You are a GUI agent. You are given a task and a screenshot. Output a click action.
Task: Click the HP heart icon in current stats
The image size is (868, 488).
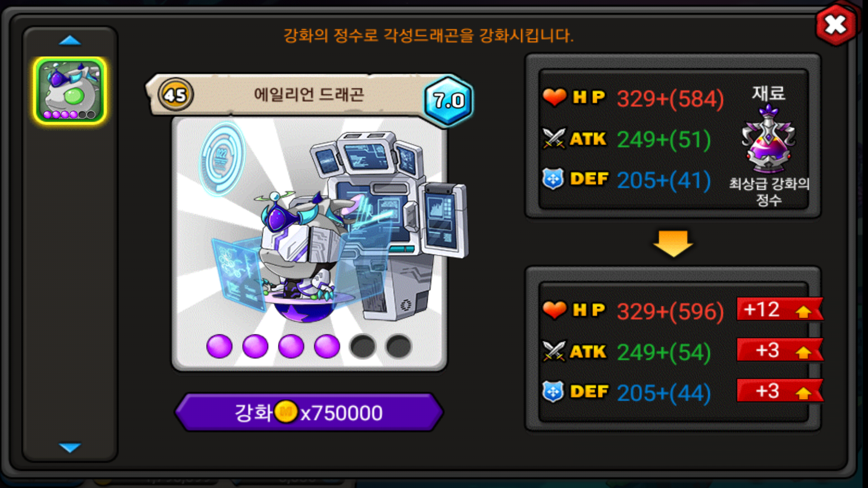(x=554, y=97)
